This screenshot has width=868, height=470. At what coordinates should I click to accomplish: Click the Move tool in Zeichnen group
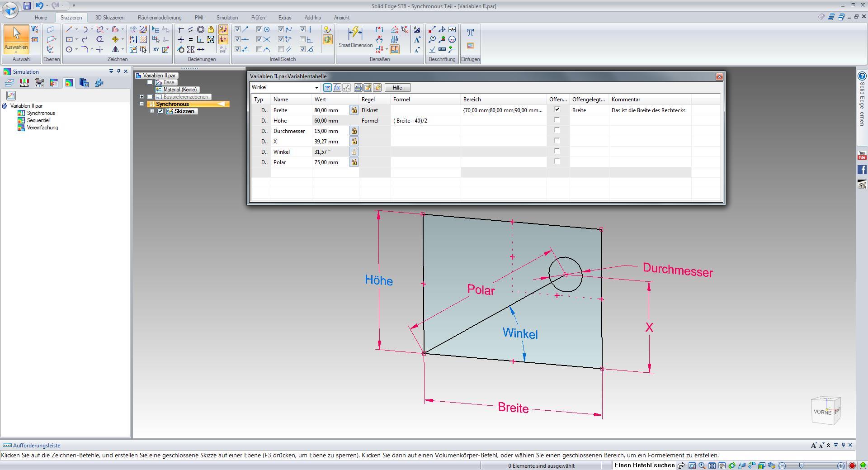point(116,39)
